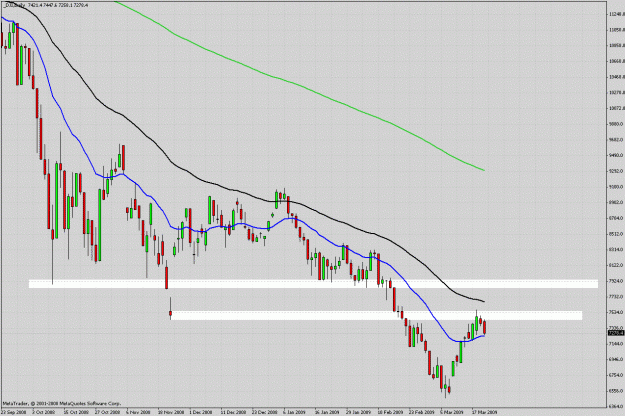Click the 9490.0 price axis label

click(616, 155)
